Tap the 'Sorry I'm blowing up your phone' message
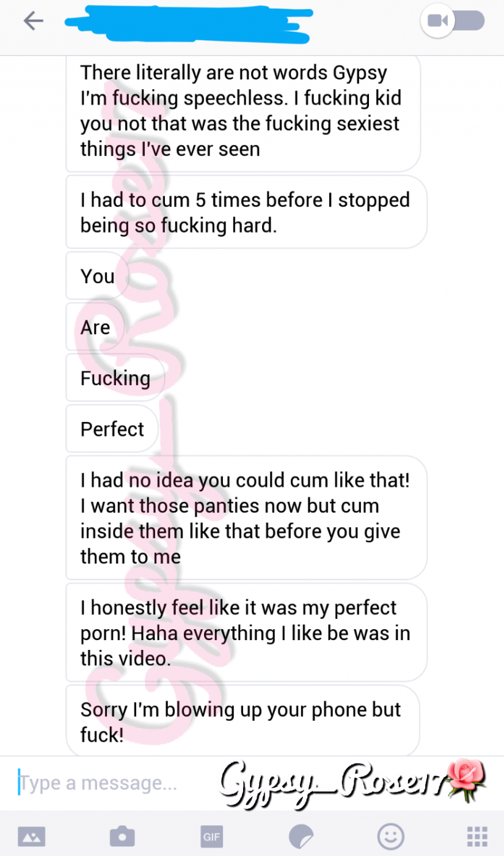The width and height of the screenshot is (504, 856). click(x=243, y=721)
